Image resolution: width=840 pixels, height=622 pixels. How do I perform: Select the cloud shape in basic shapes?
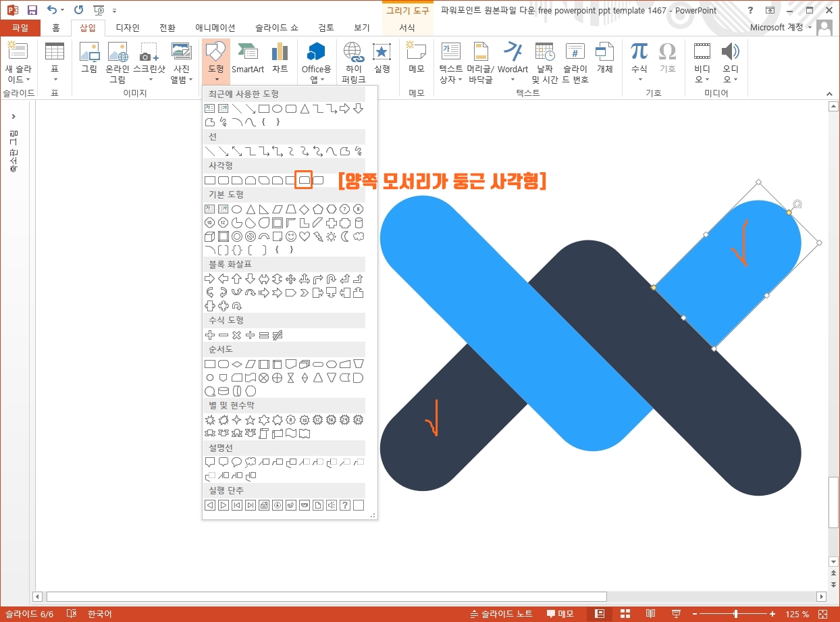point(359,236)
